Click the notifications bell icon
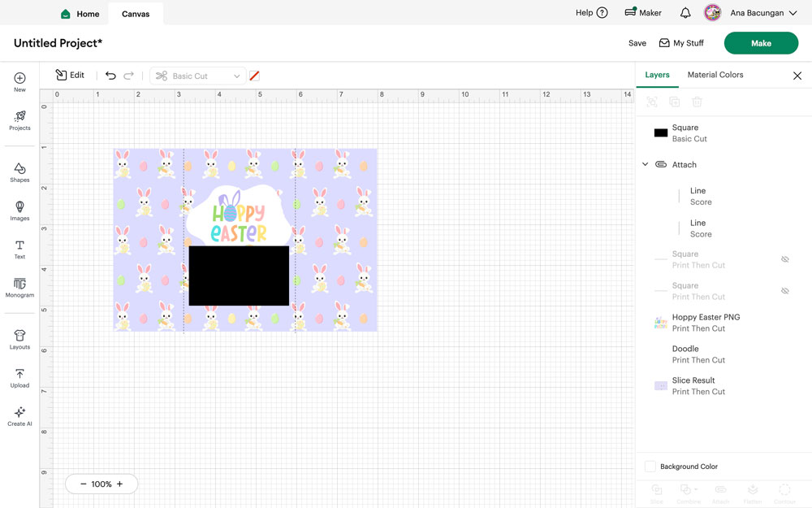The height and width of the screenshot is (508, 812). pos(685,13)
